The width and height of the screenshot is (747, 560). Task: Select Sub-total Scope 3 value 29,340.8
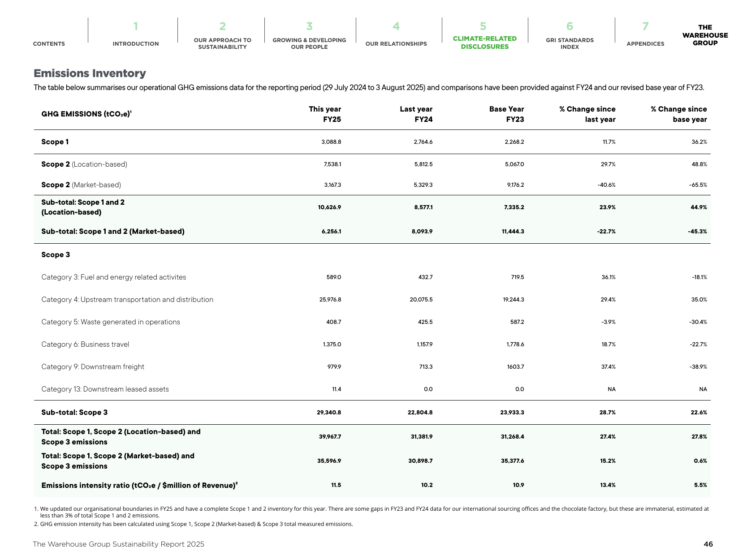point(329,413)
